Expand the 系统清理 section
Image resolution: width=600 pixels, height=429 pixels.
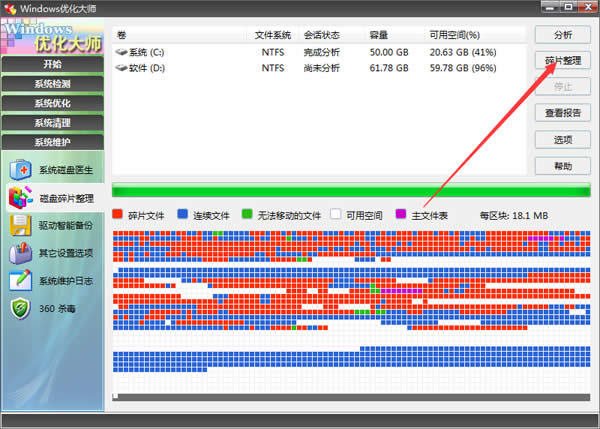tap(52, 122)
